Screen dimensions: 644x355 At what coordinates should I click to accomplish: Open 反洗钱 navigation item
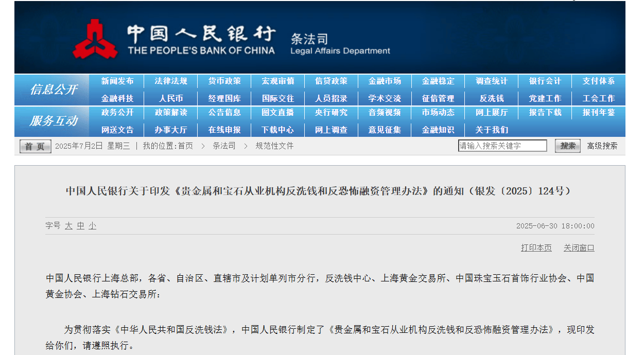coord(492,98)
